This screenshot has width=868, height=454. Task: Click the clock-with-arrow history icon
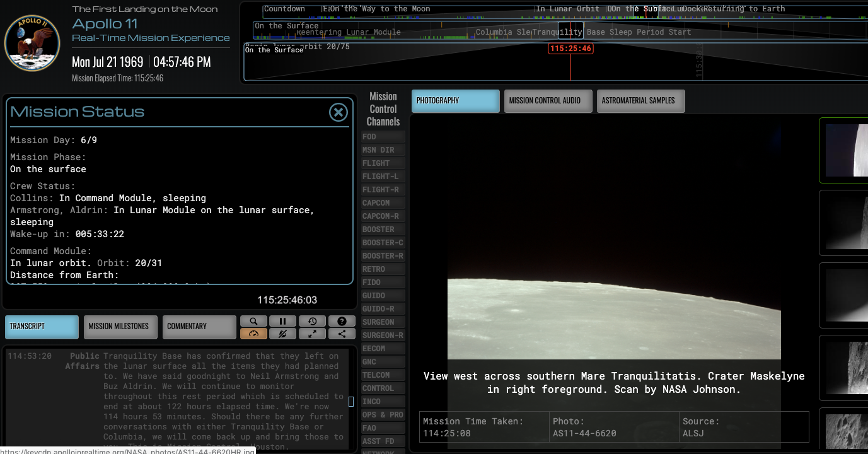[313, 321]
